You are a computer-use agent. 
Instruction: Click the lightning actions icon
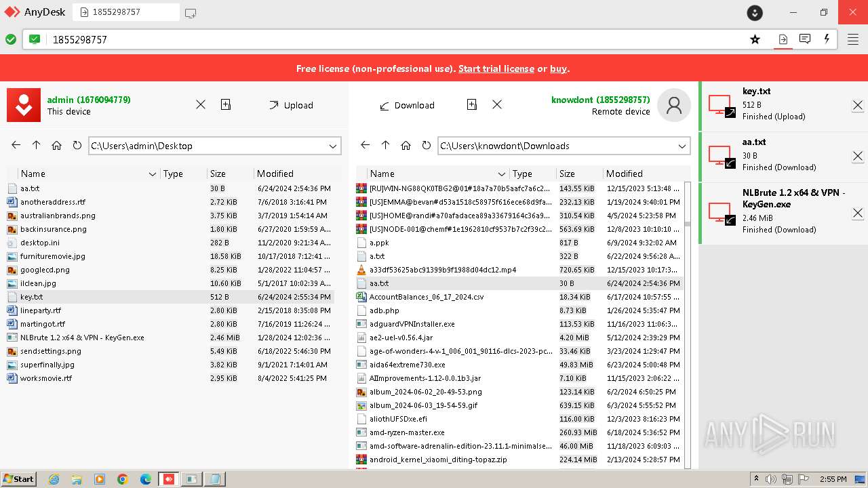(x=827, y=39)
